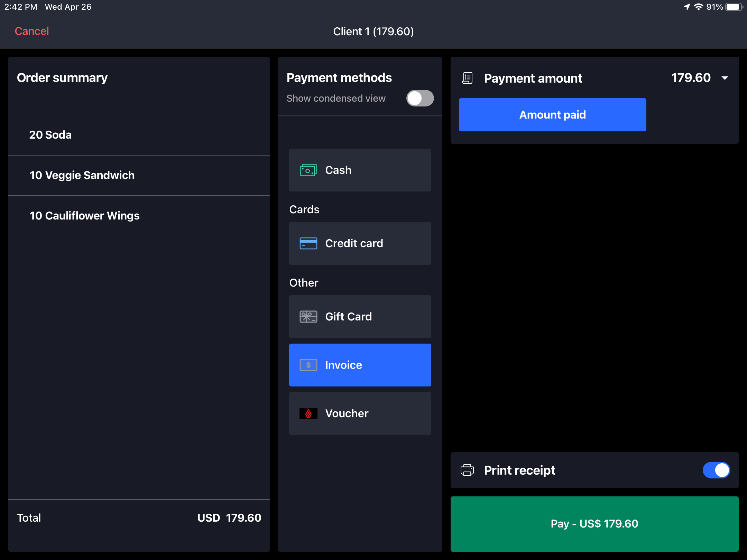Click the receipt icon beside Payment amount

pyautogui.click(x=467, y=78)
